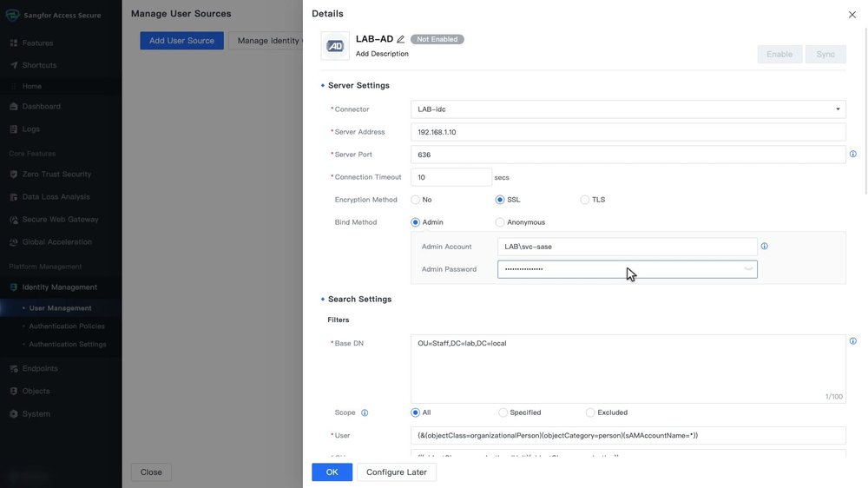
Task: Open the Dashboard sidebar icon
Action: (x=13, y=106)
